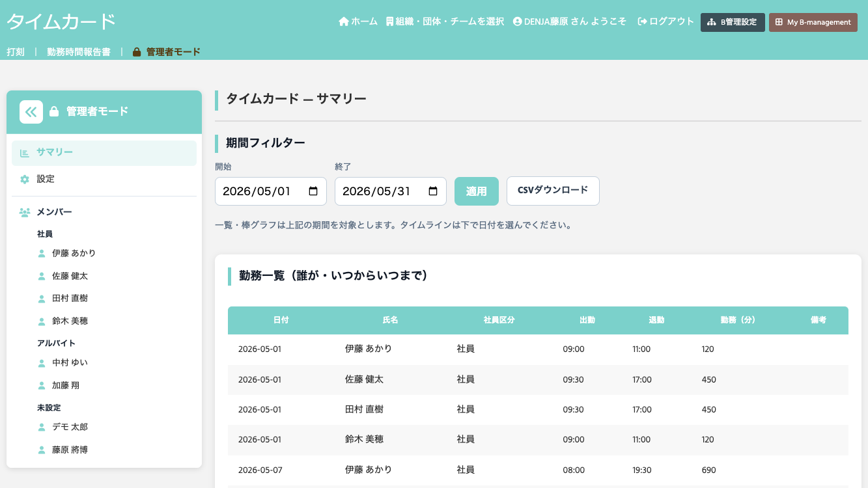Open the 勤務時間報告書 tab
Screen dimensions: 868x488
[x=79, y=52]
